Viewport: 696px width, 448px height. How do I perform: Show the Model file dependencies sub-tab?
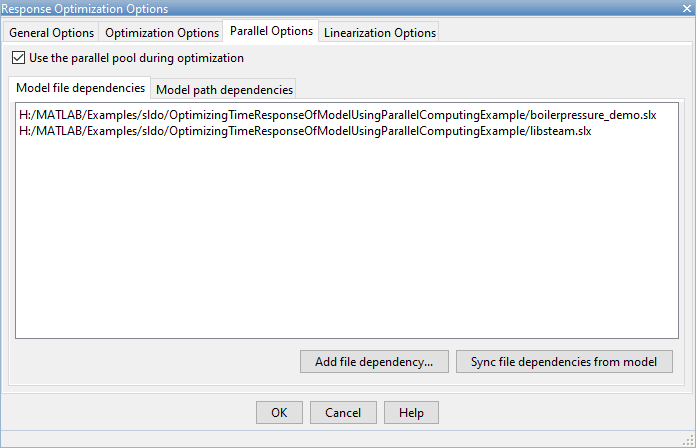pyautogui.click(x=80, y=88)
